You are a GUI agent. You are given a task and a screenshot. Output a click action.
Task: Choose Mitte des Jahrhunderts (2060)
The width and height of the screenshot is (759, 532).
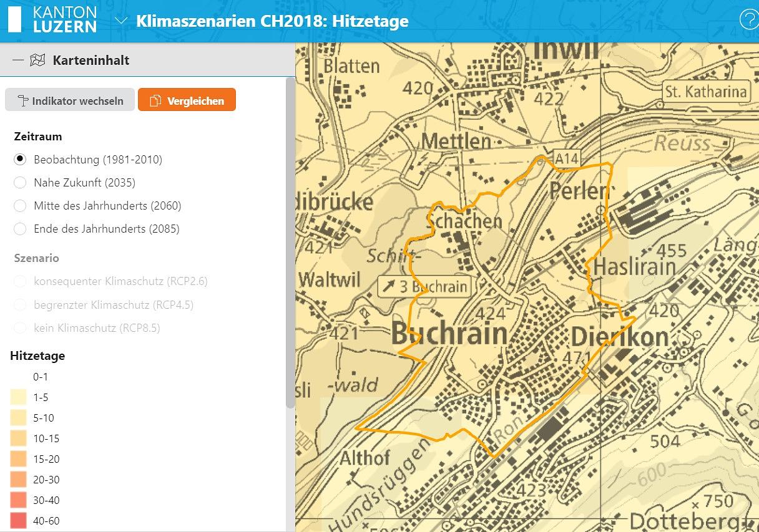click(20, 206)
